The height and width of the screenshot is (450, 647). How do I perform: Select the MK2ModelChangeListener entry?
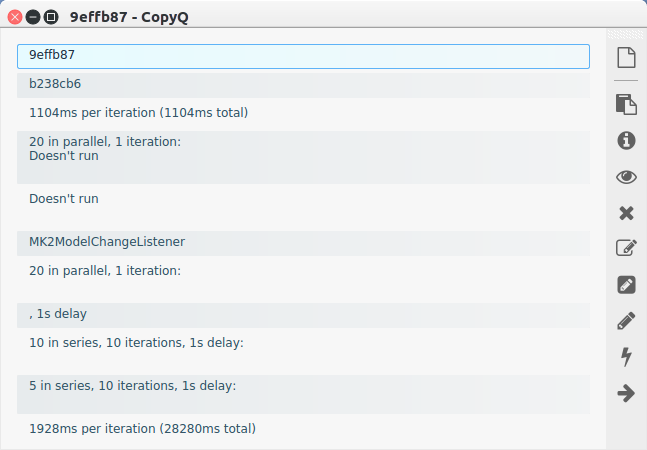point(303,243)
